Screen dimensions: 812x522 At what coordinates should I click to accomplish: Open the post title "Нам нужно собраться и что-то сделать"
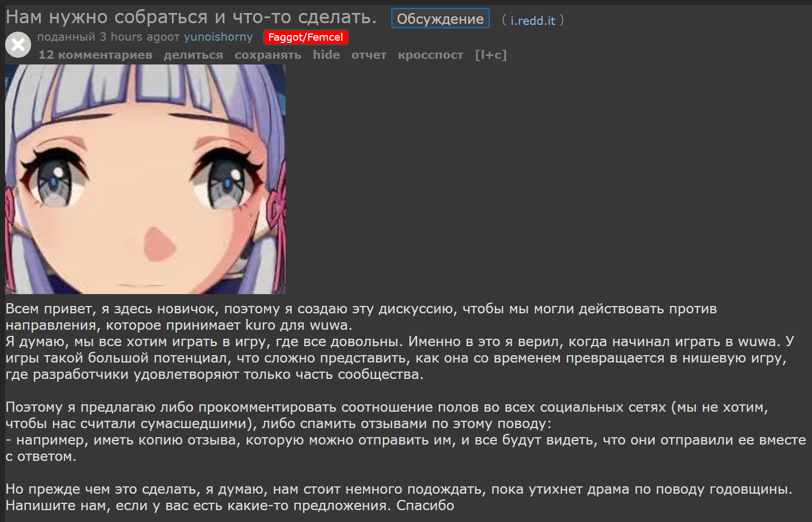[191, 18]
